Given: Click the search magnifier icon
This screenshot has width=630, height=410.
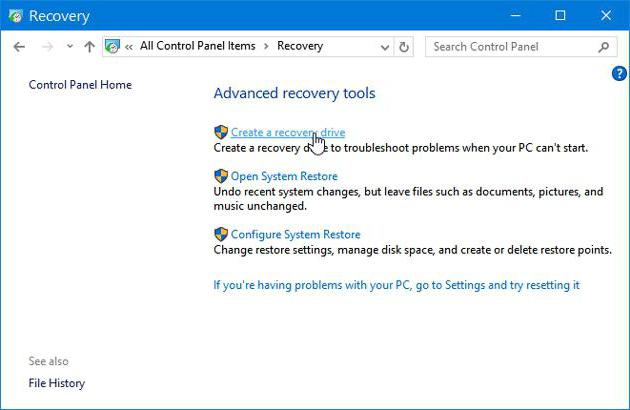Looking at the screenshot, I should point(603,47).
